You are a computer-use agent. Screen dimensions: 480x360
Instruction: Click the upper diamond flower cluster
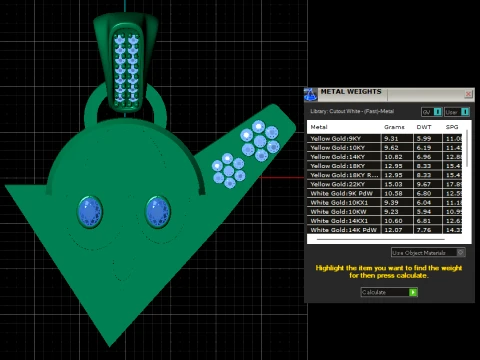(260, 141)
